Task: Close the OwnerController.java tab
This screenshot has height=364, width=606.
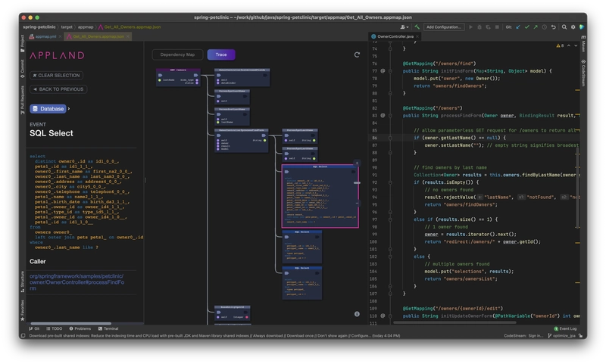Action: point(417,36)
